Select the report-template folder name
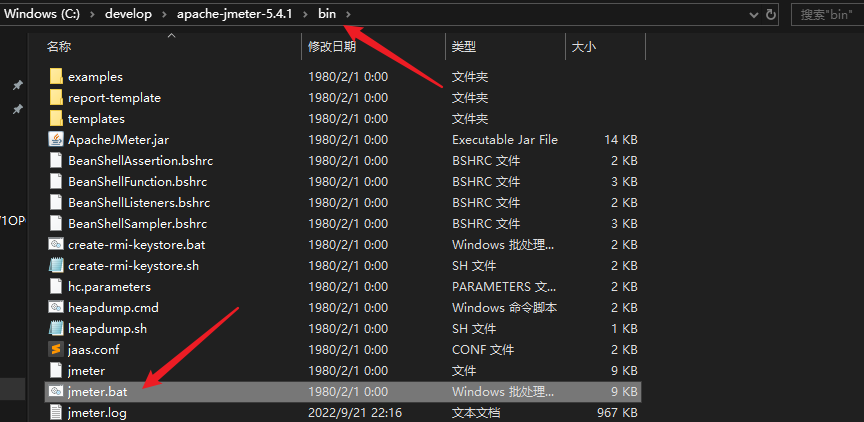This screenshot has height=422, width=864. point(114,98)
